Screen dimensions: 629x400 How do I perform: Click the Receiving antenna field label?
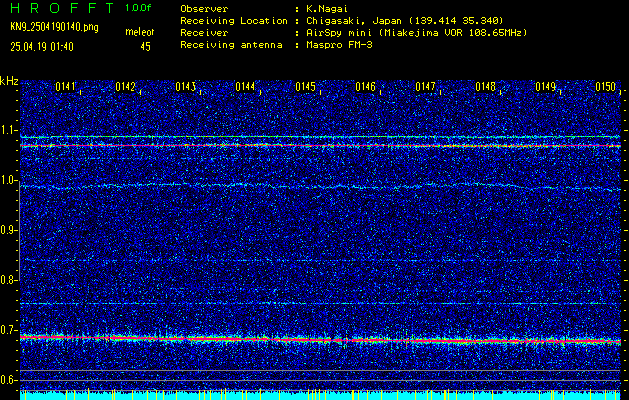coord(231,45)
